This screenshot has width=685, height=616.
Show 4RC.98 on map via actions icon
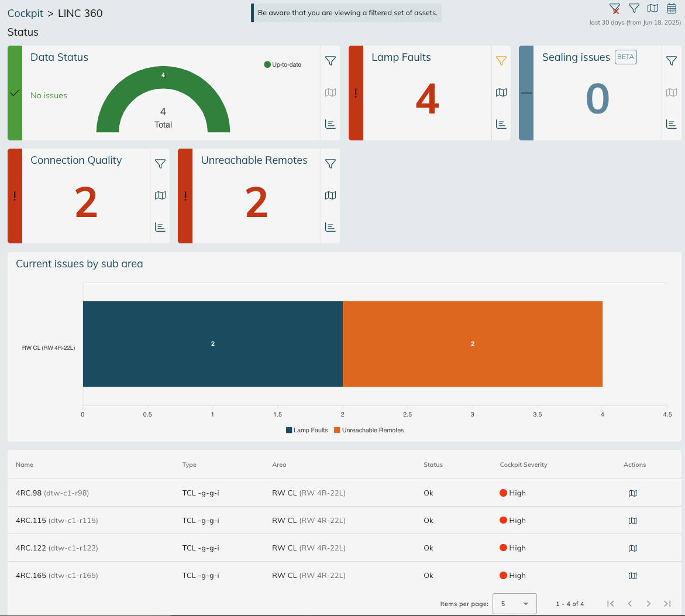[632, 493]
